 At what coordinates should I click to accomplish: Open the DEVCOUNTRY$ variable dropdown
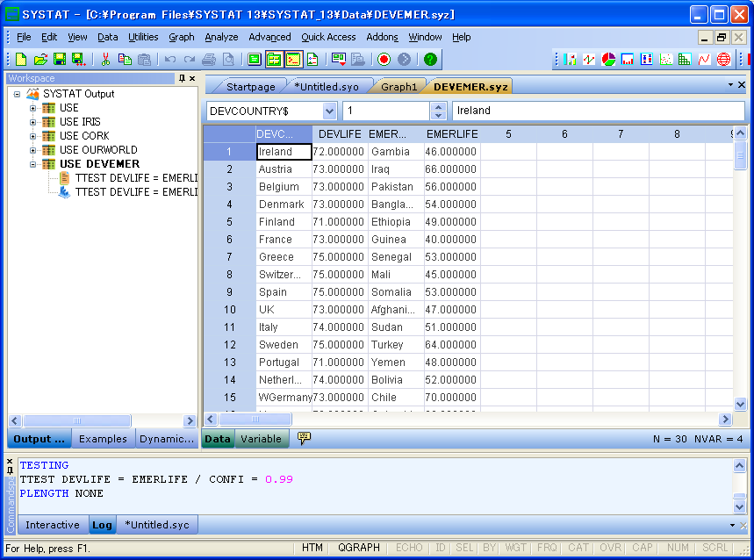pos(329,111)
